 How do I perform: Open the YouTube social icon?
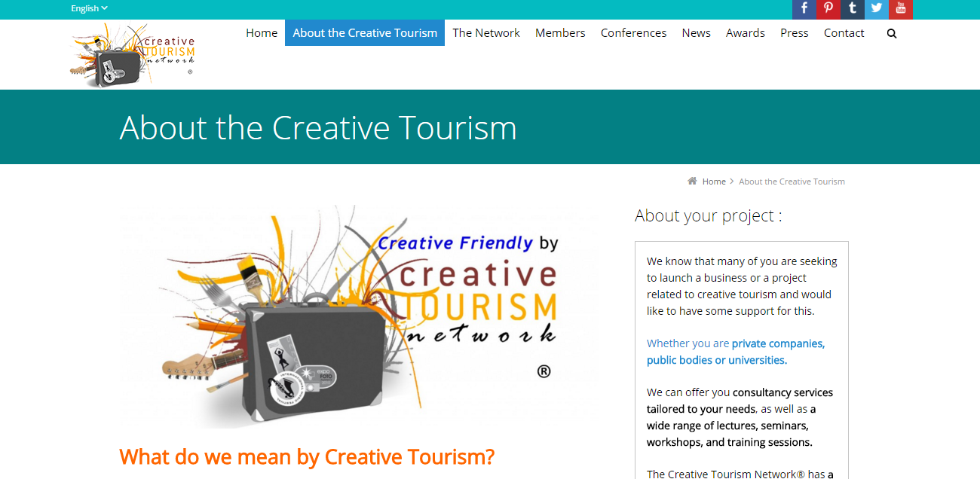tap(901, 9)
